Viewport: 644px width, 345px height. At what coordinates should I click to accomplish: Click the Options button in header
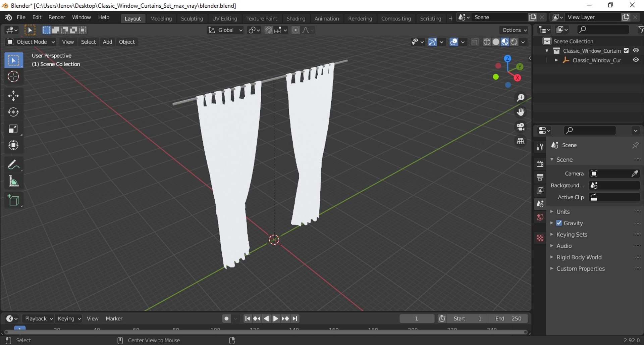coord(514,30)
